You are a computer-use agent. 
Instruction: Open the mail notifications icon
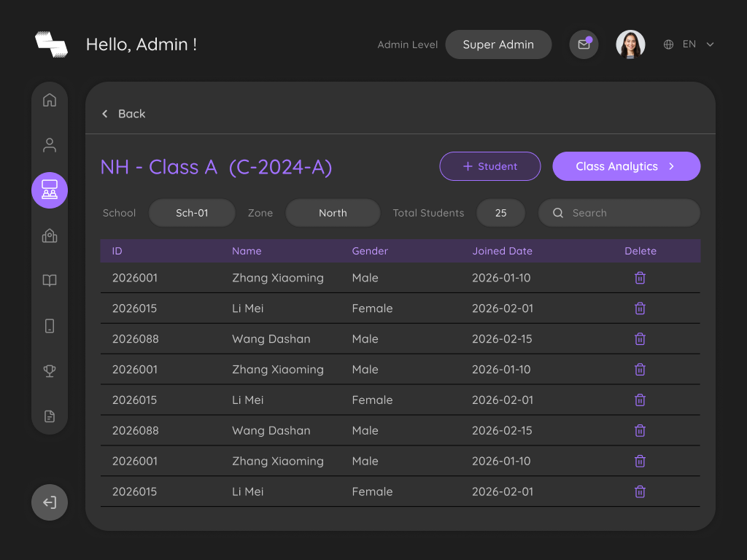pos(584,44)
